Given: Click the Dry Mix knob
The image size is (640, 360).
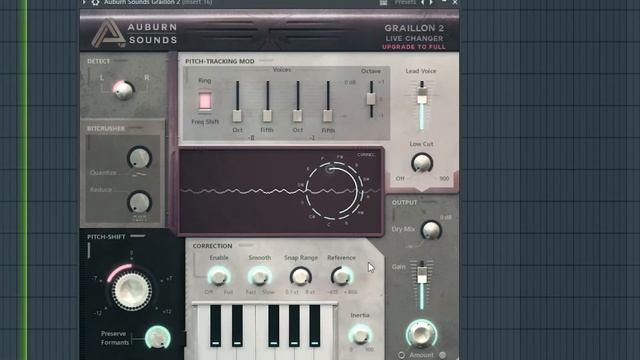Looking at the screenshot, I should click(431, 230).
